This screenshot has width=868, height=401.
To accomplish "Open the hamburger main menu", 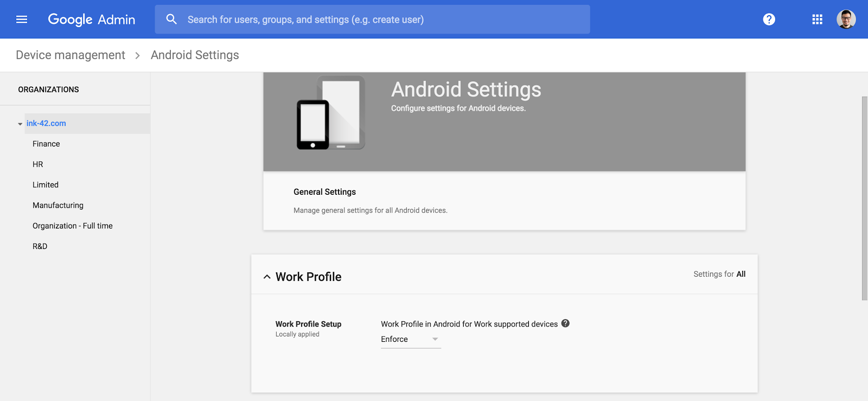I will (22, 20).
